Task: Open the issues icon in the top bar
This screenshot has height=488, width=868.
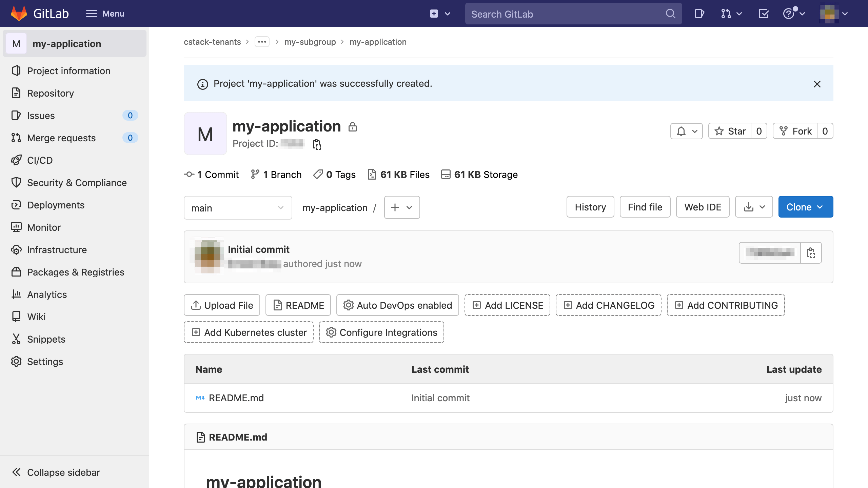Action: [x=699, y=14]
